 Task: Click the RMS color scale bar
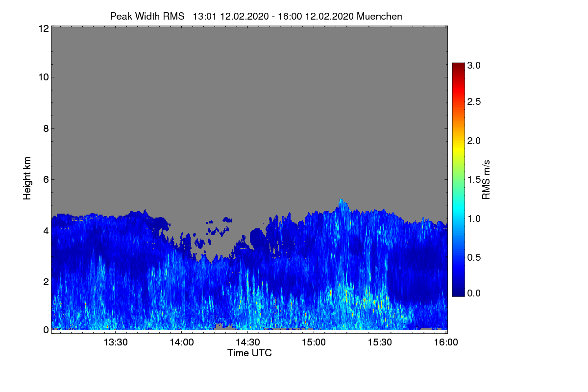[x=458, y=179]
